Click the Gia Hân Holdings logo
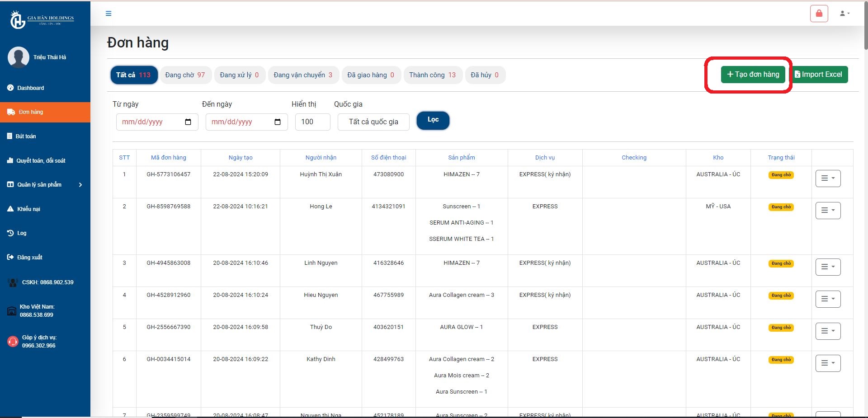 42,20
